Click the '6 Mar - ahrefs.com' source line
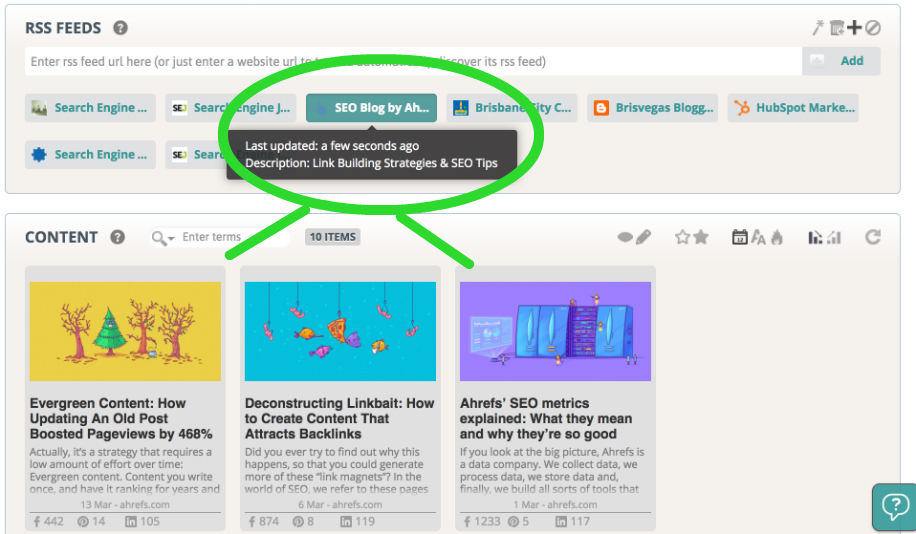Image resolution: width=916 pixels, height=534 pixels. 340,504
